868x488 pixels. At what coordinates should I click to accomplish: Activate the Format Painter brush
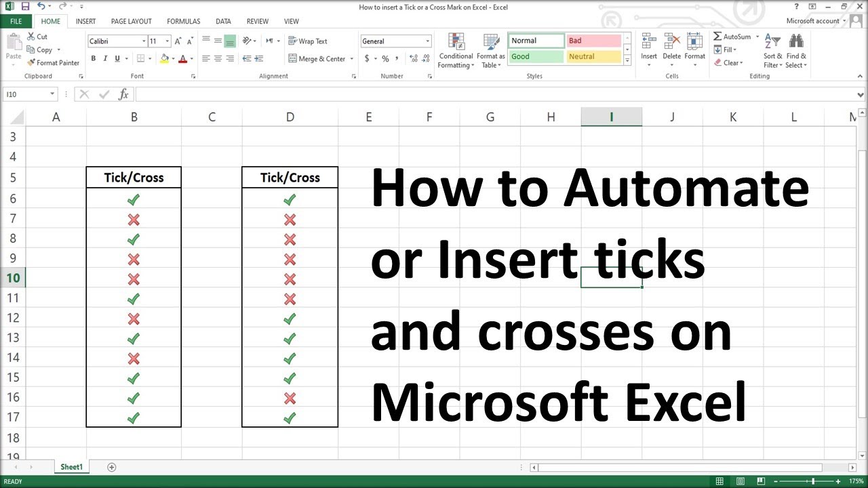point(53,62)
